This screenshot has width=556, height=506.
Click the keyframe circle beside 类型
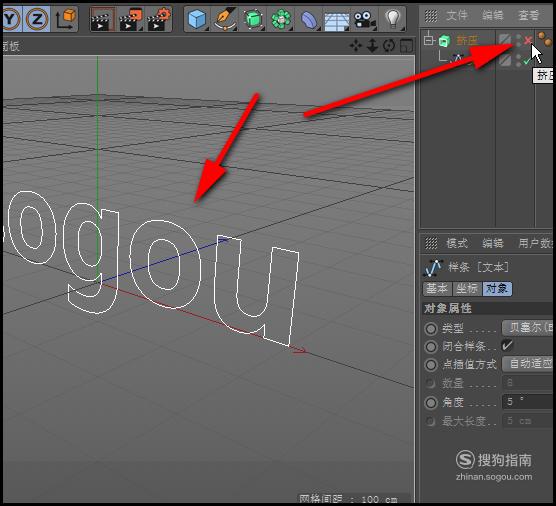tap(431, 329)
